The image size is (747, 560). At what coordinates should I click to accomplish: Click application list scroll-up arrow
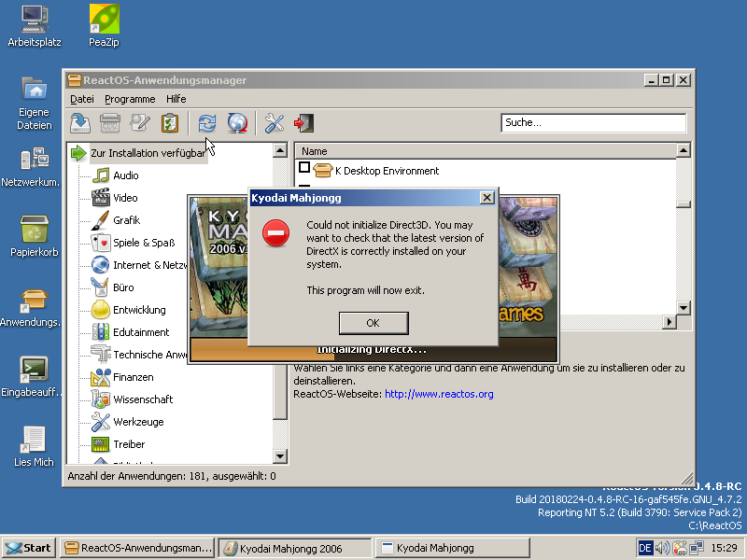pyautogui.click(x=684, y=150)
